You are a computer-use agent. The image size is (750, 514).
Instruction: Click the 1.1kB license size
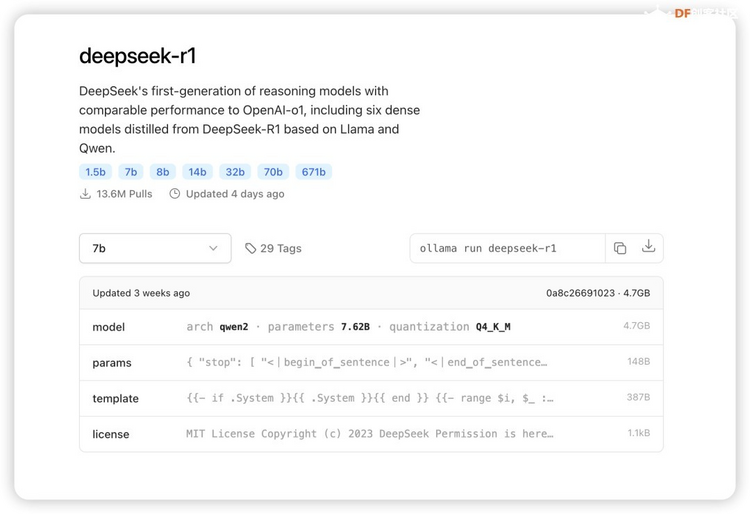click(x=639, y=433)
